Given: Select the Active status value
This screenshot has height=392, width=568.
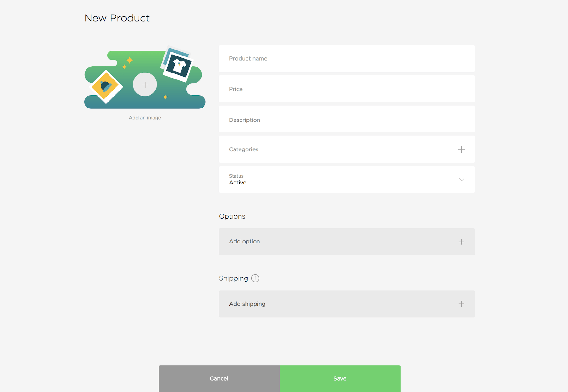Looking at the screenshot, I should coord(238,183).
